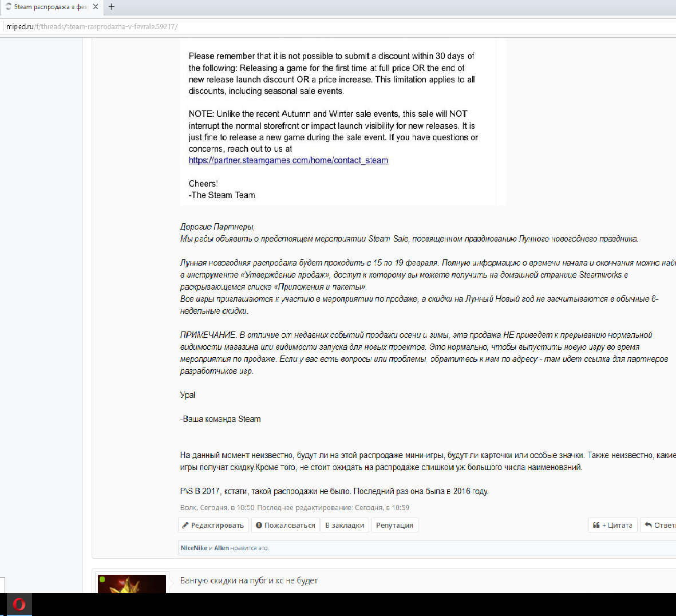Open a new browser tab
Image resolution: width=676 pixels, height=616 pixels.
tap(111, 6)
